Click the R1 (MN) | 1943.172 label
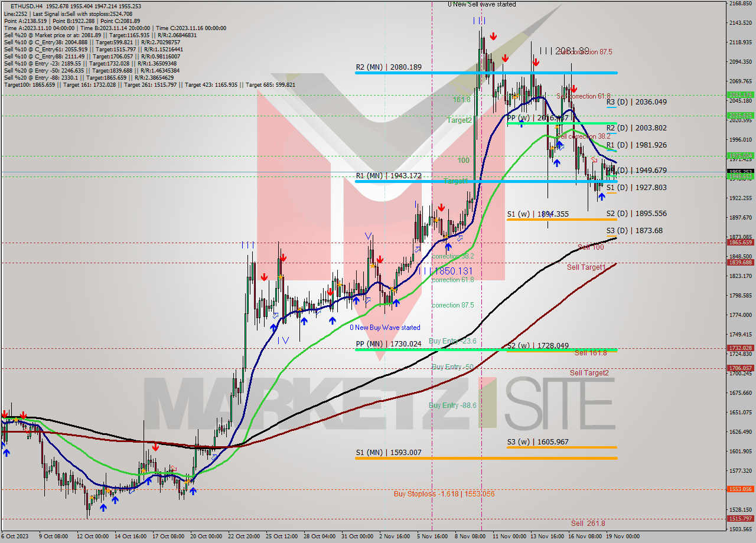Image resolution: width=756 pixels, height=543 pixels. click(x=389, y=176)
